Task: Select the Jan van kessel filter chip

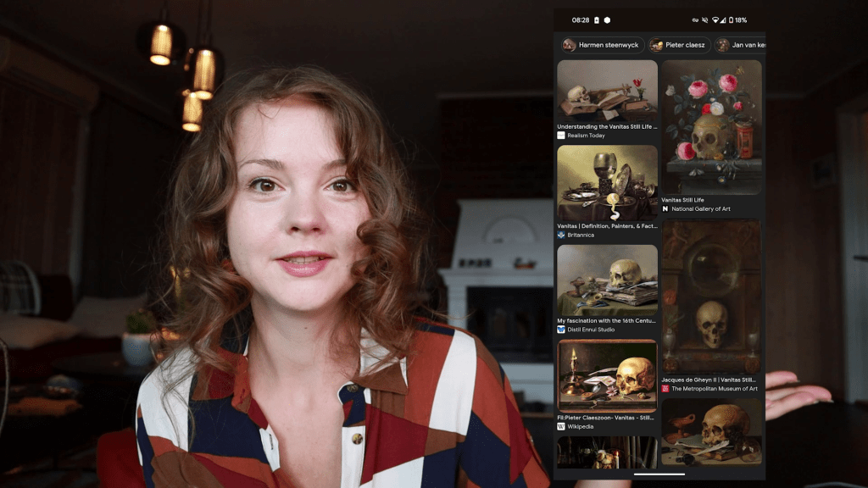Action: tap(741, 45)
